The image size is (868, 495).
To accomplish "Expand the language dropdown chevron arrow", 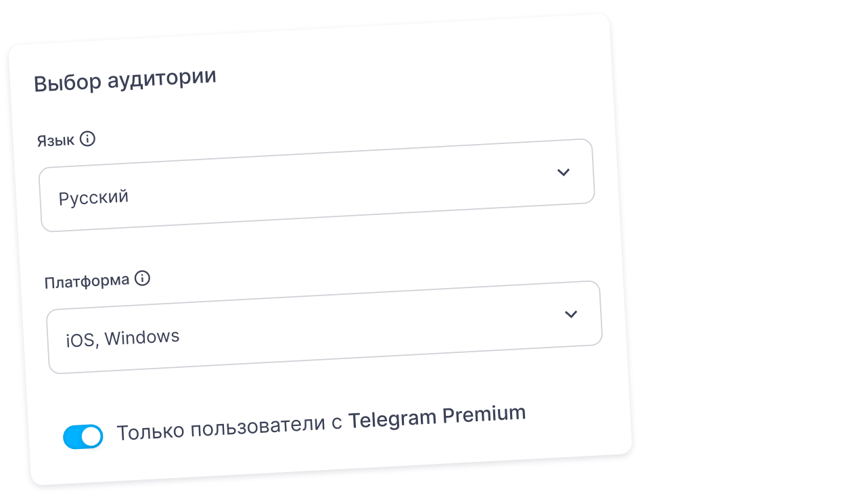I will point(563,172).
